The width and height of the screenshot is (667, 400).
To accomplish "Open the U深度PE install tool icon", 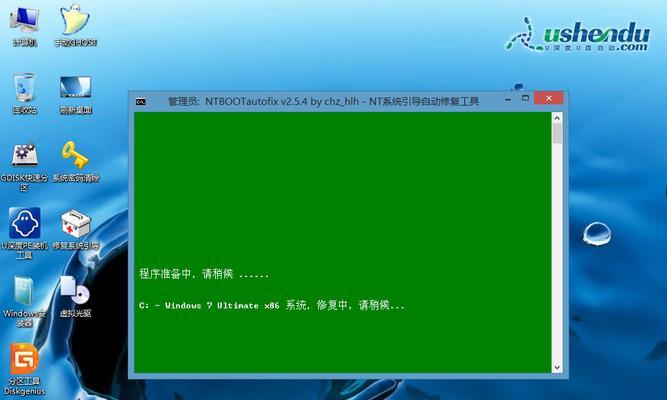I will click(24, 233).
